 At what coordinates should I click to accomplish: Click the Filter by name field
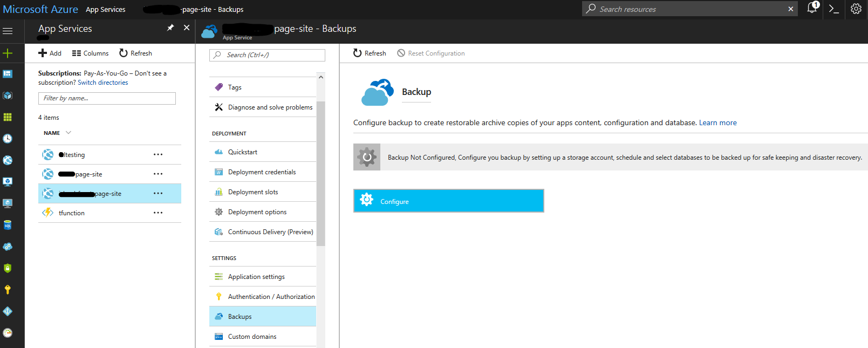point(107,98)
